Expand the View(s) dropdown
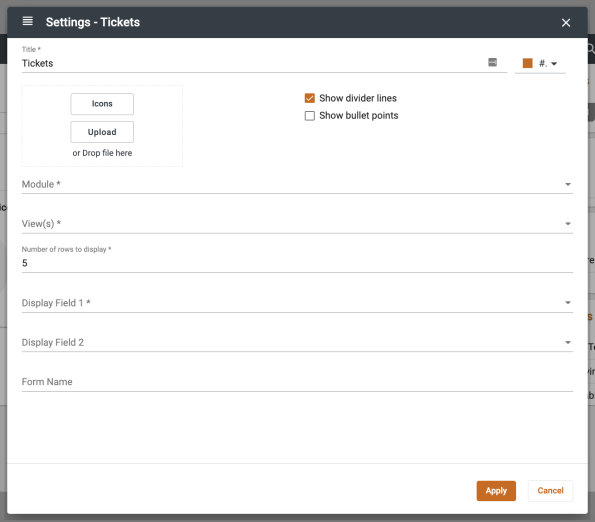The height and width of the screenshot is (522, 595). [x=297, y=224]
